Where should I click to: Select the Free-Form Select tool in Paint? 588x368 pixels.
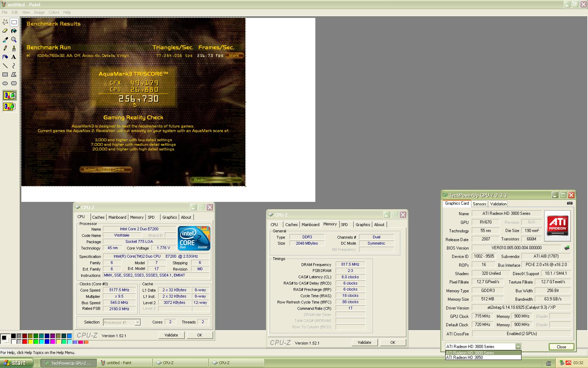tap(5, 22)
